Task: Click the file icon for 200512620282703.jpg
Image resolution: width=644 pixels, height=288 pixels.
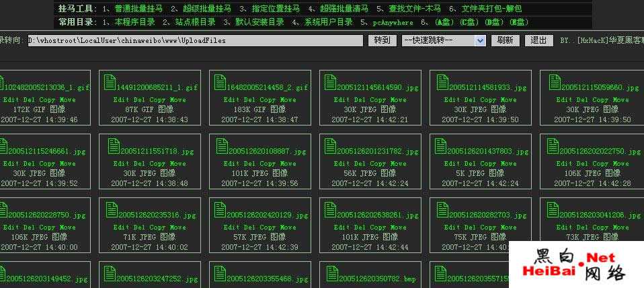Action: coord(443,209)
